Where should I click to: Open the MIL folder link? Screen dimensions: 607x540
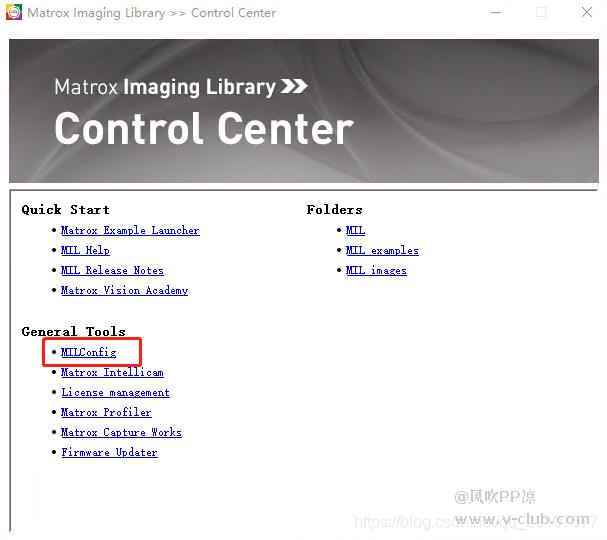click(x=355, y=231)
